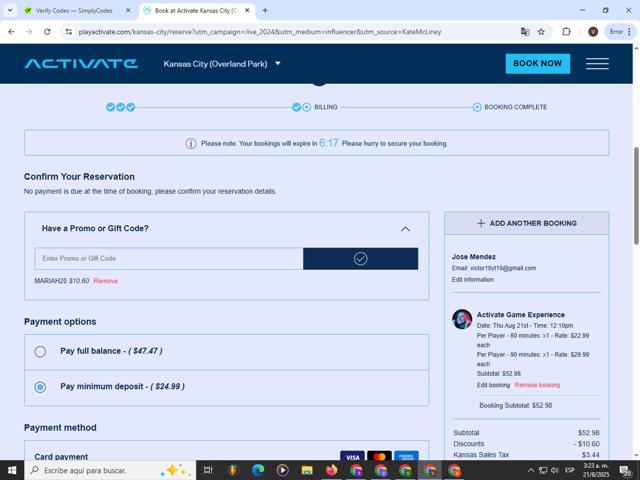Open the notification center icon
The image size is (640, 480).
pyautogui.click(x=626, y=471)
